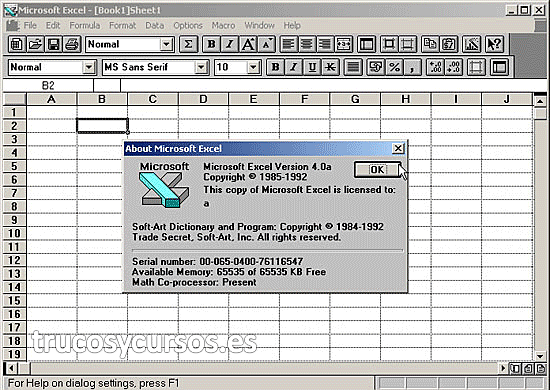This screenshot has width=551, height=390.
Task: Select column A header
Action: click(51, 99)
